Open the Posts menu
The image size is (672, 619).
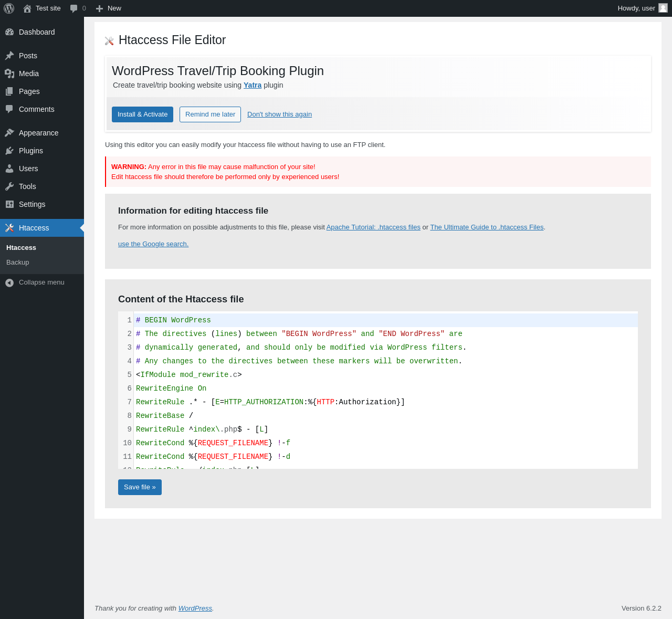[x=28, y=56]
